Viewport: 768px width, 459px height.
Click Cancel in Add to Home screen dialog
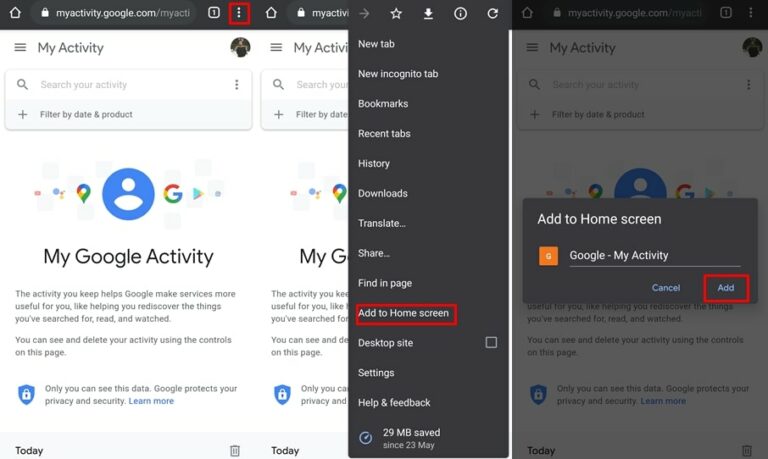[x=666, y=288]
